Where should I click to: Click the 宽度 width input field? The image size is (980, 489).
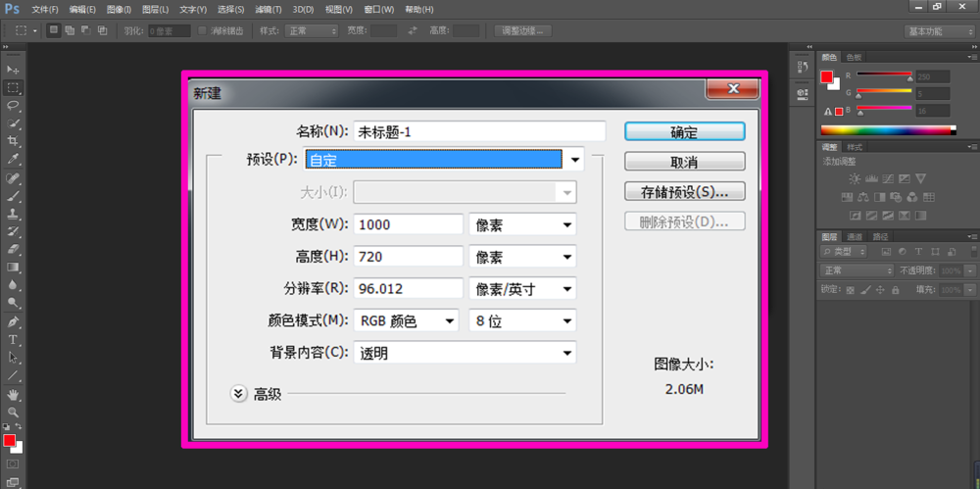[x=408, y=224]
